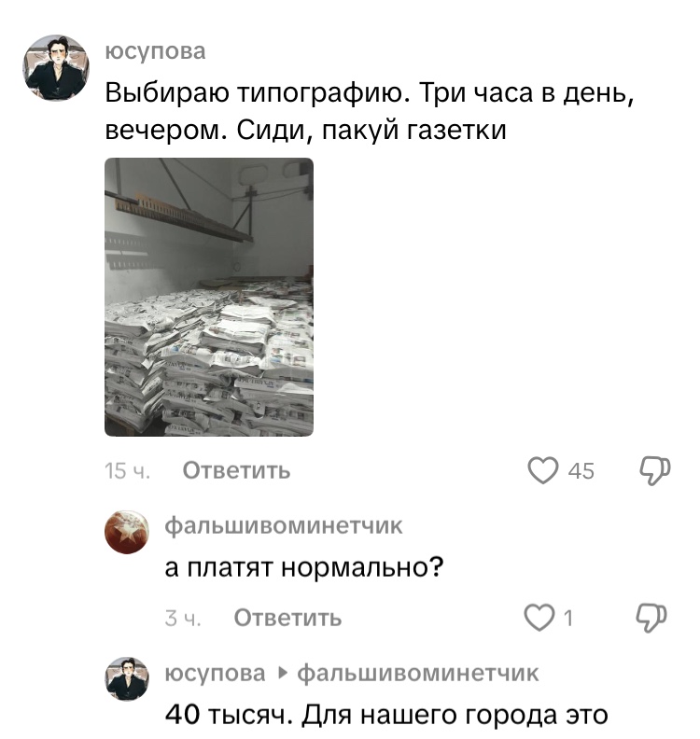Image resolution: width=700 pixels, height=739 pixels.
Task: Open фальшивоминетчик's profile from username
Action: (x=284, y=525)
